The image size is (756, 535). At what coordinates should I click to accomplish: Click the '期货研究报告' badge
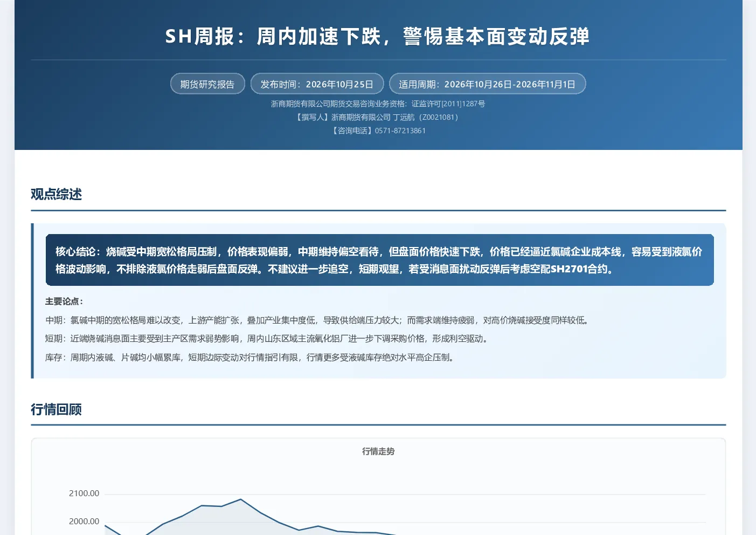[x=207, y=84]
